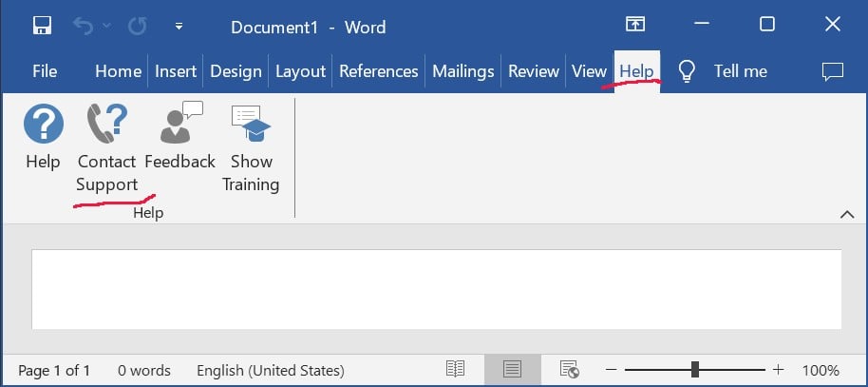The width and height of the screenshot is (868, 387).
Task: Open the Design tab
Action: [236, 71]
